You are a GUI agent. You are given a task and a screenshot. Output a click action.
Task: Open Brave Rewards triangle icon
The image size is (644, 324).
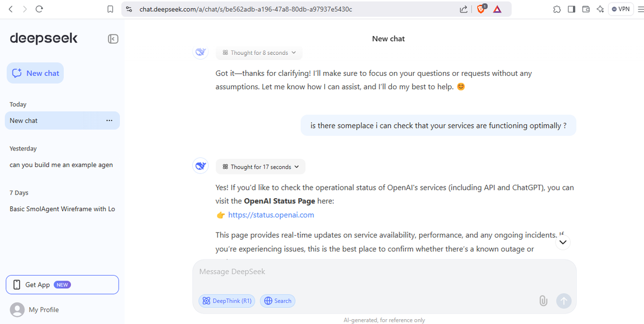497,9
